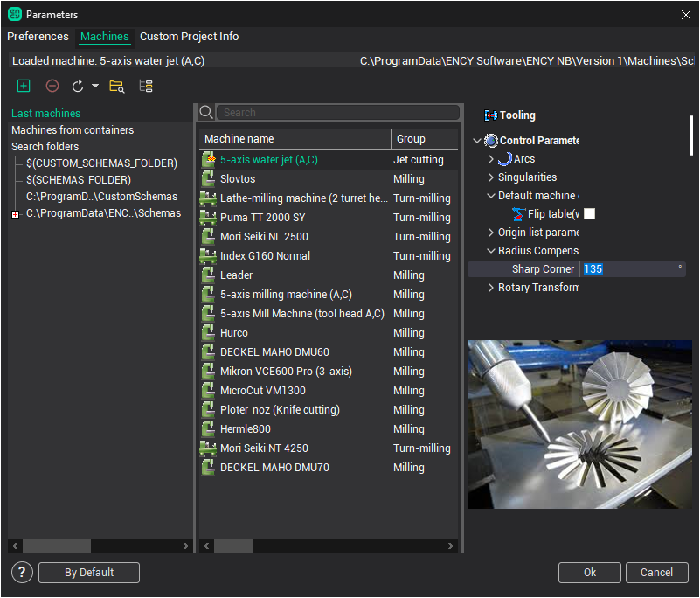Screen dimensions: 700x598
Task: Click the red remove machine icon
Action: pos(52,86)
